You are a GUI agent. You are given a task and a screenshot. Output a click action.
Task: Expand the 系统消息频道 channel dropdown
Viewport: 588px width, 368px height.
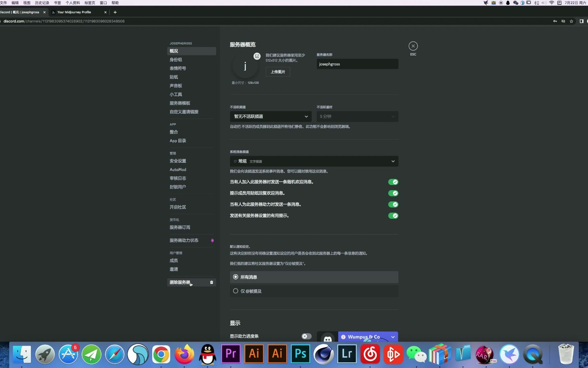[x=313, y=161]
